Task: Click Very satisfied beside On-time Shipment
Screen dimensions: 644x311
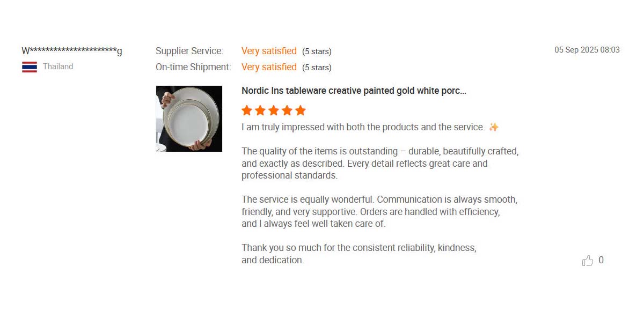Action: [x=269, y=67]
